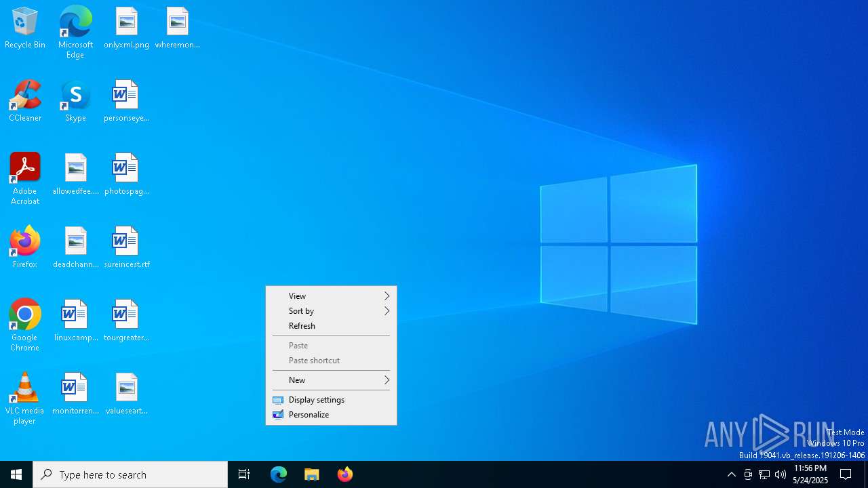The width and height of the screenshot is (868, 488).
Task: Select the VLC media player shortcut
Action: click(x=25, y=399)
